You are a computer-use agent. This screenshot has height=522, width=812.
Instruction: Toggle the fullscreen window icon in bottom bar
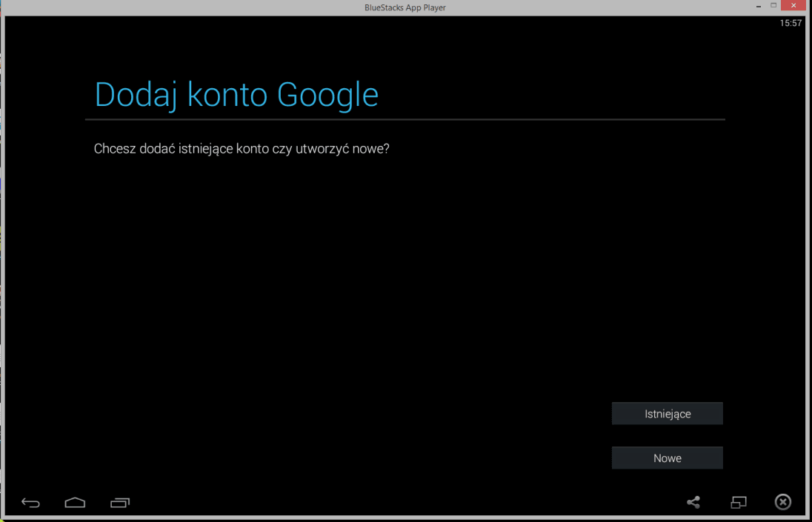click(739, 502)
